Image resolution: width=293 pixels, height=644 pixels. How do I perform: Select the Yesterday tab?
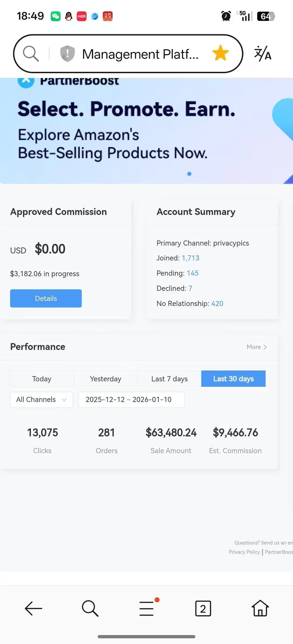point(106,379)
